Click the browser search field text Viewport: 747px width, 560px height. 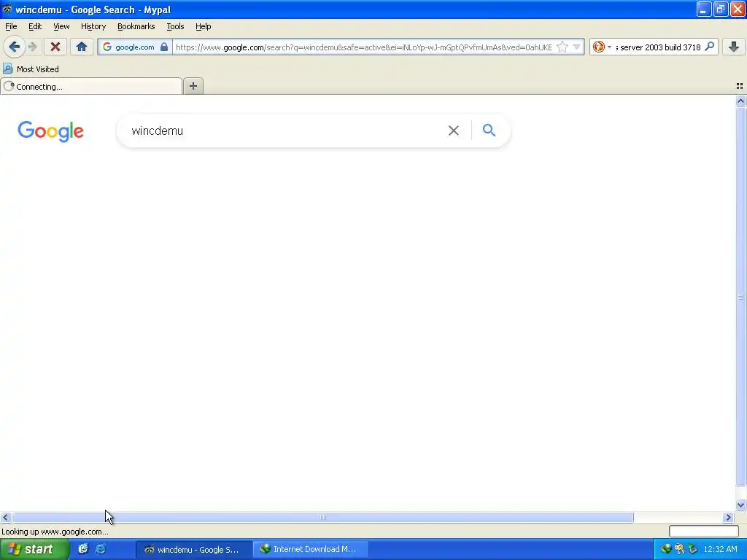(658, 47)
